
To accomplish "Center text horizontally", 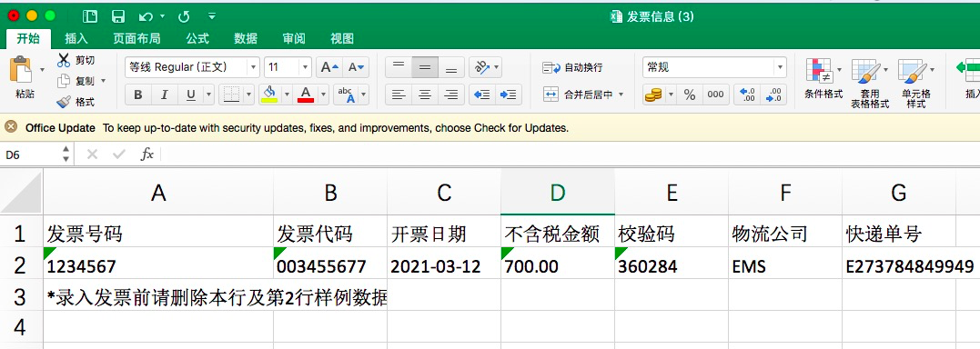I will coord(425,95).
